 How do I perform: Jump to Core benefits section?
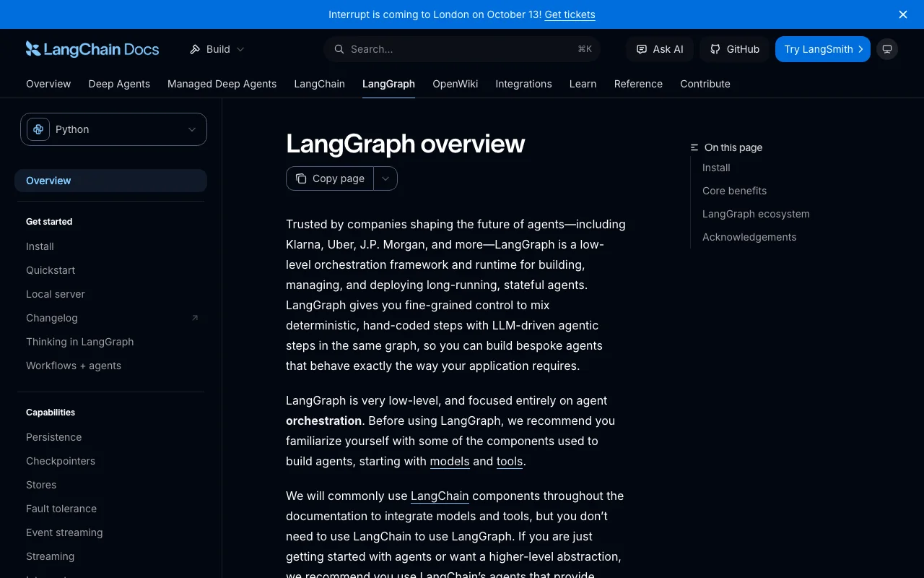[734, 191]
